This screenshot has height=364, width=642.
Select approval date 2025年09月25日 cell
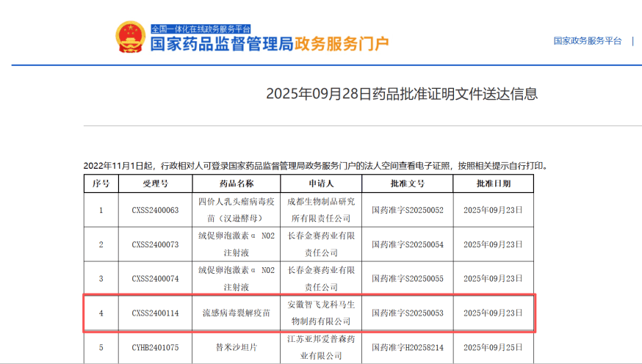(x=493, y=348)
